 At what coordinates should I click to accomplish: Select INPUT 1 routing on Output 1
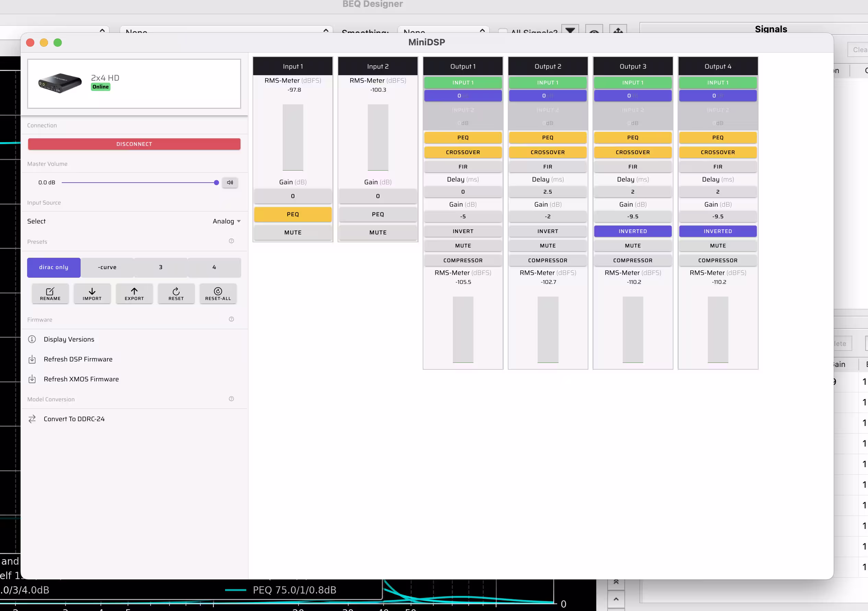click(x=463, y=82)
